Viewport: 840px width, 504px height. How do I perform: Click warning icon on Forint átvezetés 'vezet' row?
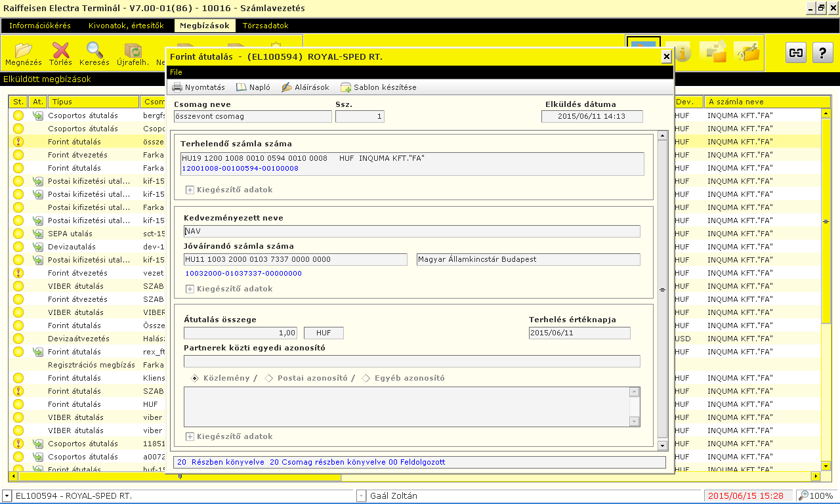click(18, 273)
